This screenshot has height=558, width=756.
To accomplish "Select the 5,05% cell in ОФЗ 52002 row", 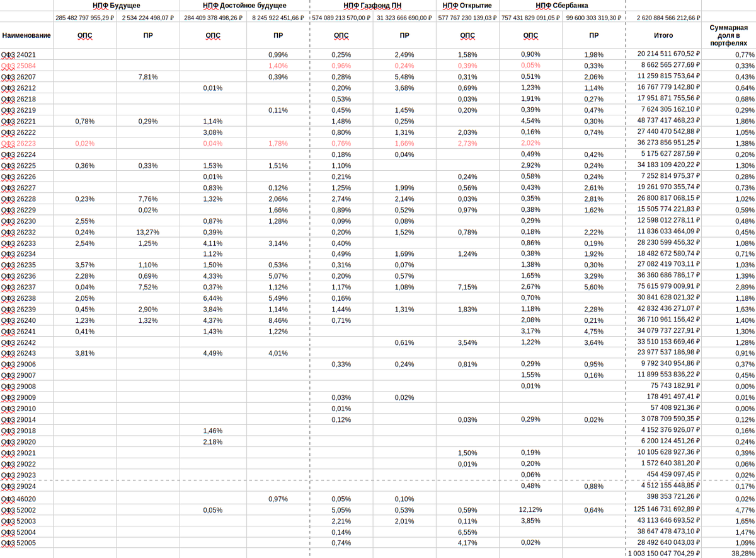I will pos(341,510).
